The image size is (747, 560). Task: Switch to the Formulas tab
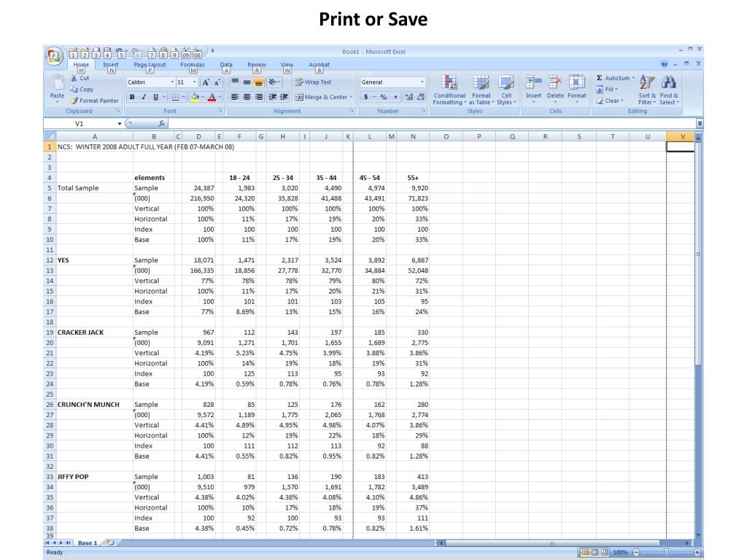[193, 65]
